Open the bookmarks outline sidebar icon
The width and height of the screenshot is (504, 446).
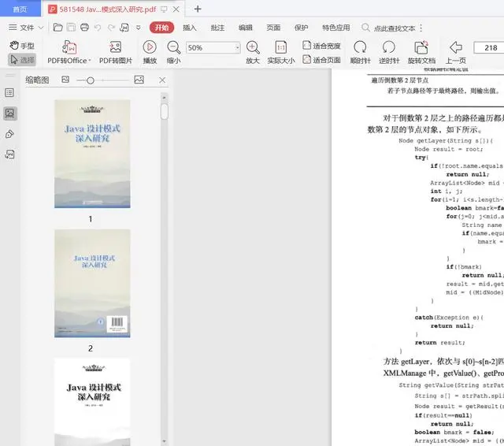point(9,93)
